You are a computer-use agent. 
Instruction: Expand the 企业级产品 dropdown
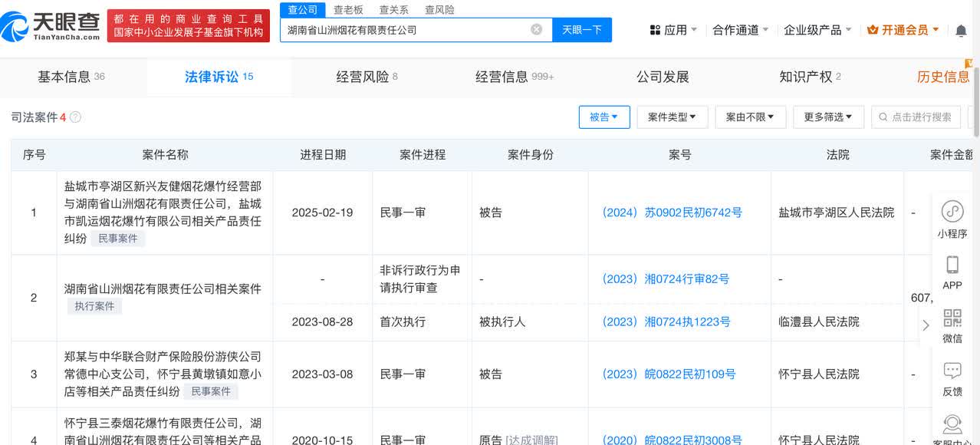click(817, 30)
